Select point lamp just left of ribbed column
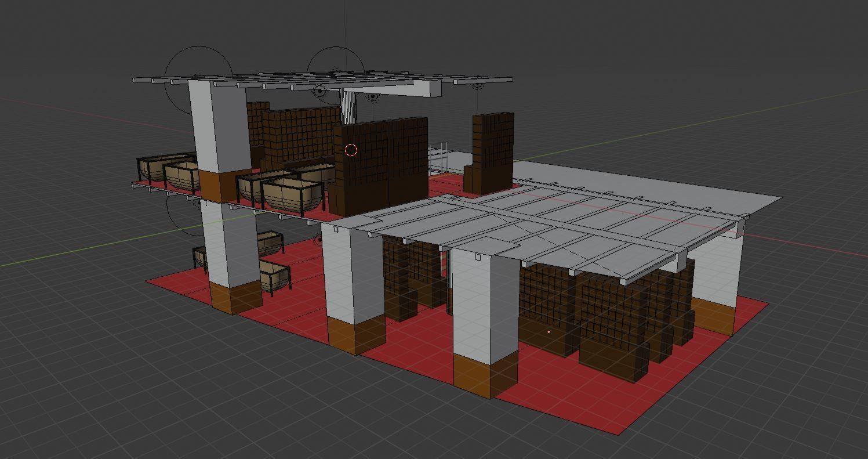 [319, 91]
